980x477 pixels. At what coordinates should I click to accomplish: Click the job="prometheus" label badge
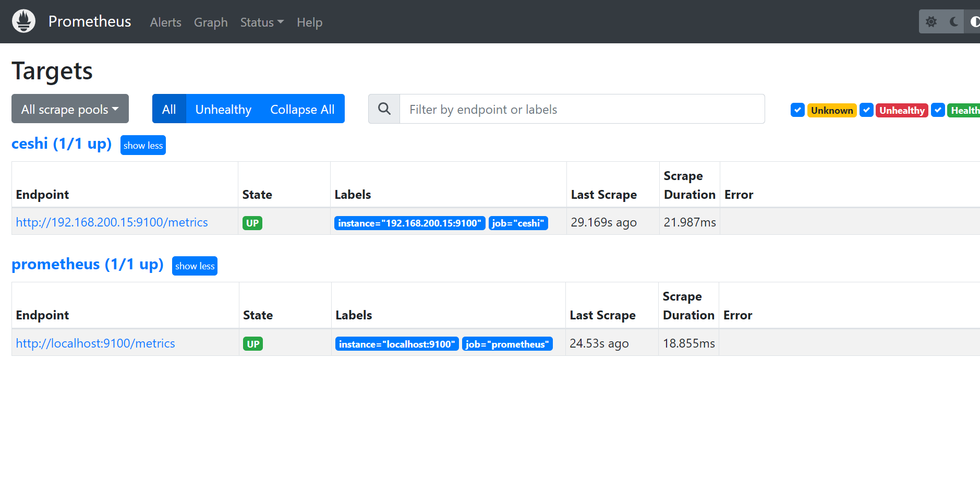[x=507, y=344]
